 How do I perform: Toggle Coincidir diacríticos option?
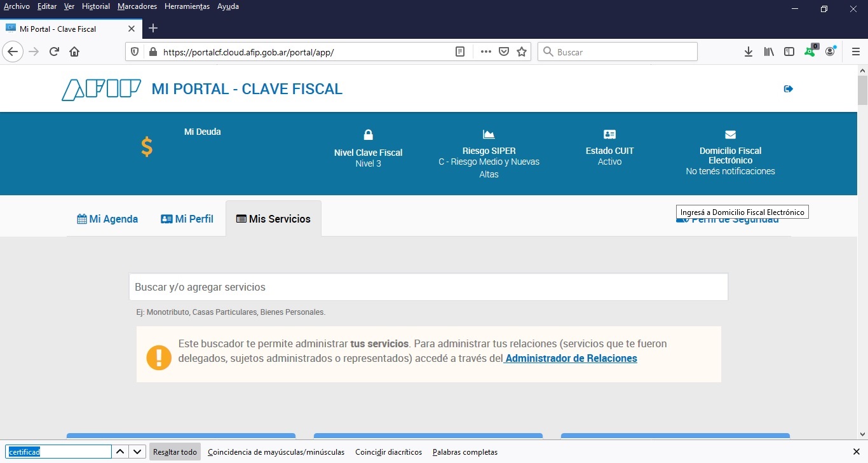388,452
